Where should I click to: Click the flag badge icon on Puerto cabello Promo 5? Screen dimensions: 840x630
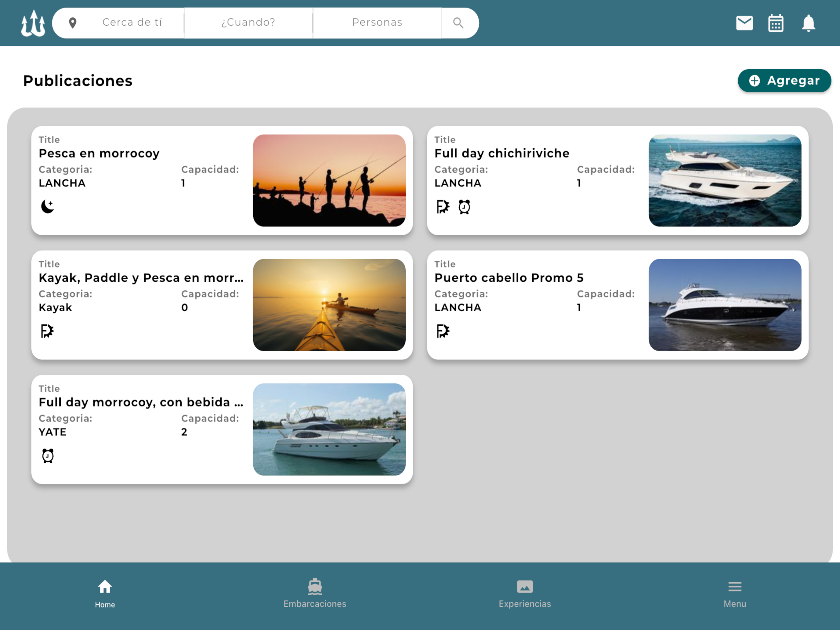(x=443, y=331)
